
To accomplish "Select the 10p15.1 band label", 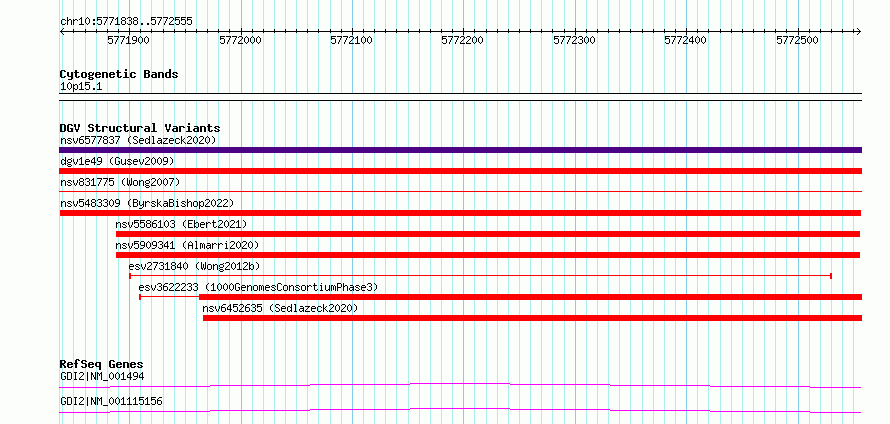I will [81, 87].
